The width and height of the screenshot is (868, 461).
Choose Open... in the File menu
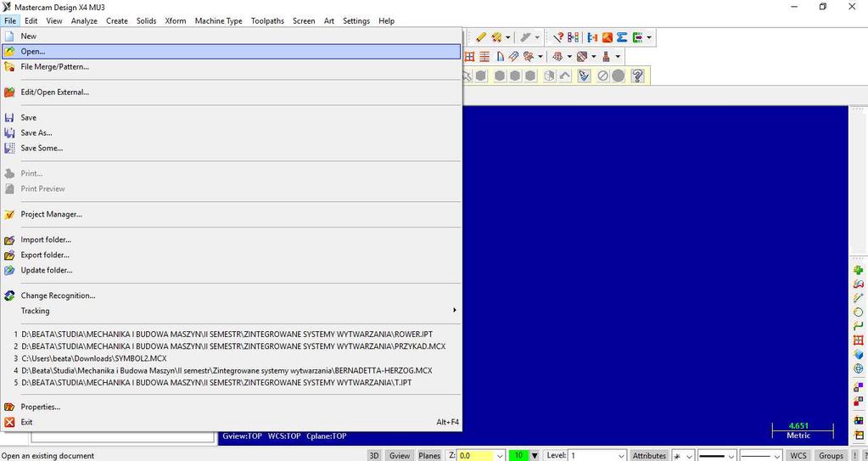(x=232, y=52)
